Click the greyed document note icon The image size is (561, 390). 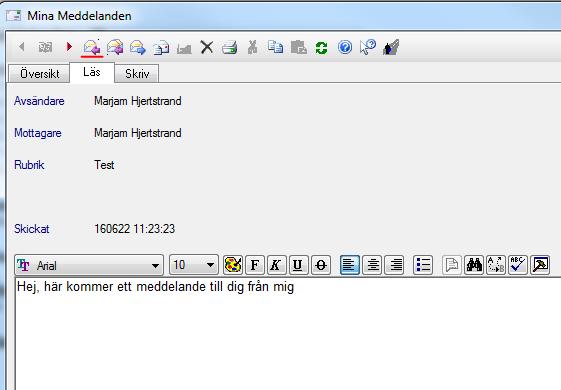tap(452, 265)
